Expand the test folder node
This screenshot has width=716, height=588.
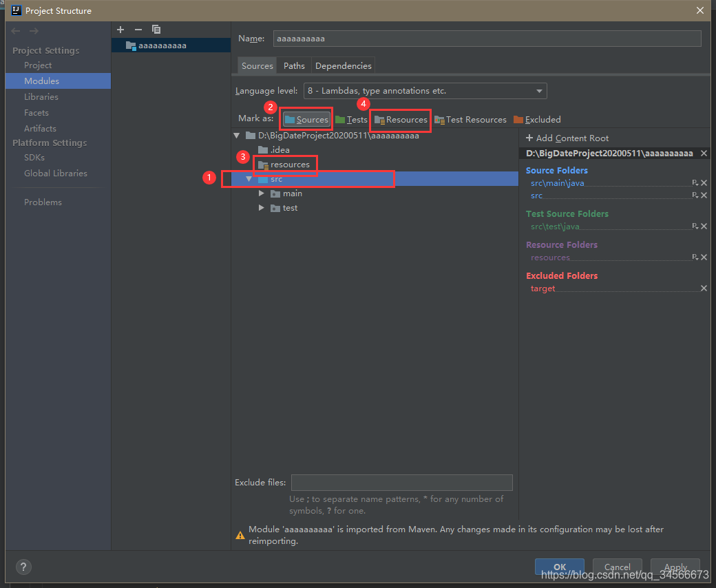tap(261, 208)
